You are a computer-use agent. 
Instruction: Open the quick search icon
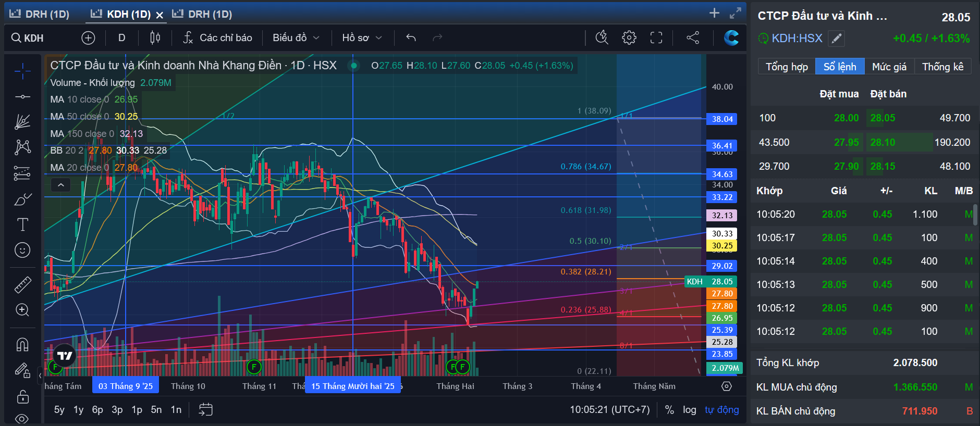pos(602,37)
